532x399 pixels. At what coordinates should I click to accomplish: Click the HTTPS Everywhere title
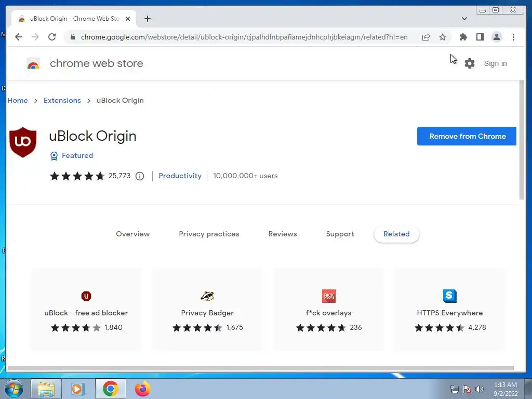pos(450,313)
